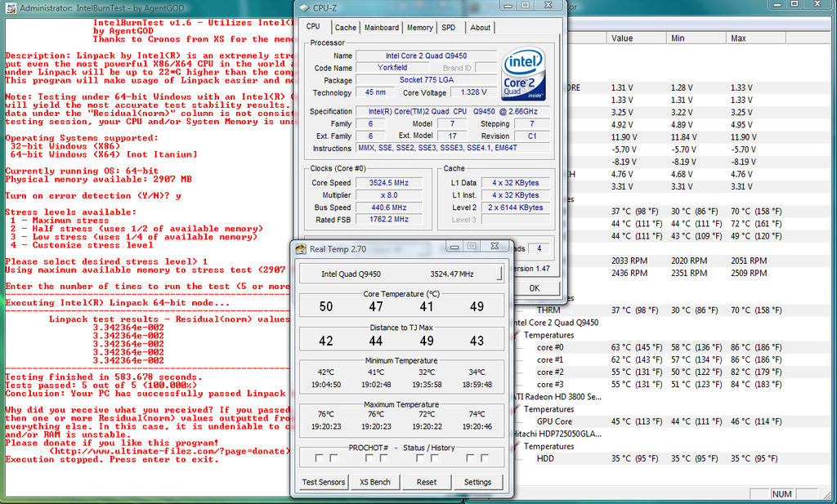Click the 'Intel Quad Q9450' label in Real Temp

pyautogui.click(x=351, y=274)
